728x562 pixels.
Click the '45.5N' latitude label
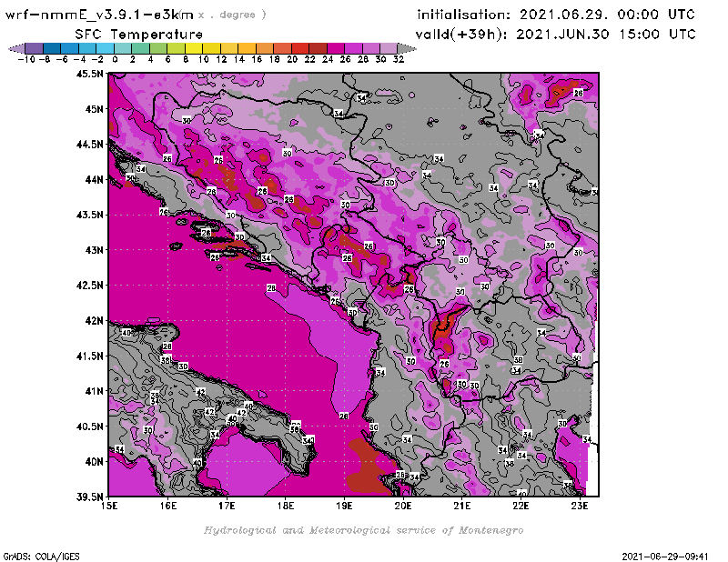(x=89, y=74)
